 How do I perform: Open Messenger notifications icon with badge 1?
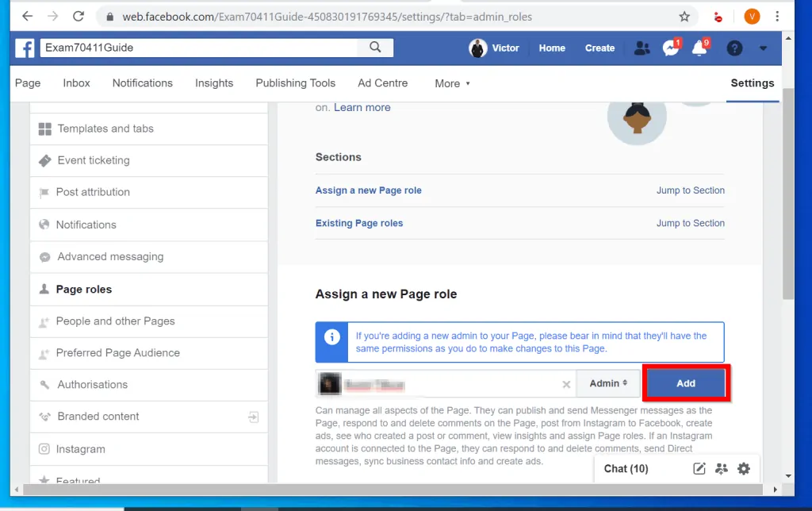pyautogui.click(x=670, y=48)
